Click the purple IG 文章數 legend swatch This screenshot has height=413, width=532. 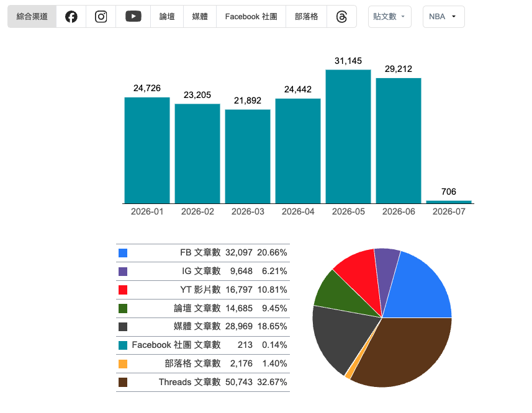coord(123,272)
